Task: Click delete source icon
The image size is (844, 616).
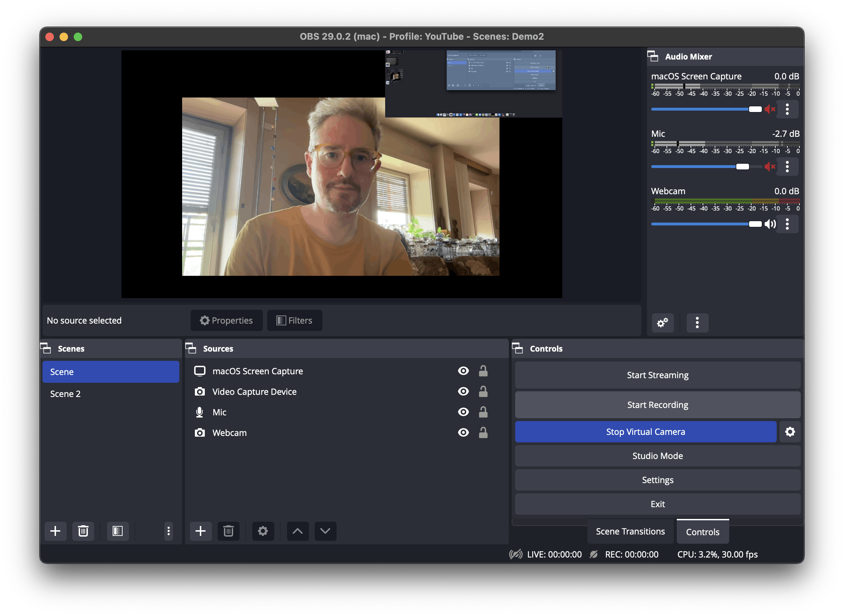Action: (x=229, y=531)
